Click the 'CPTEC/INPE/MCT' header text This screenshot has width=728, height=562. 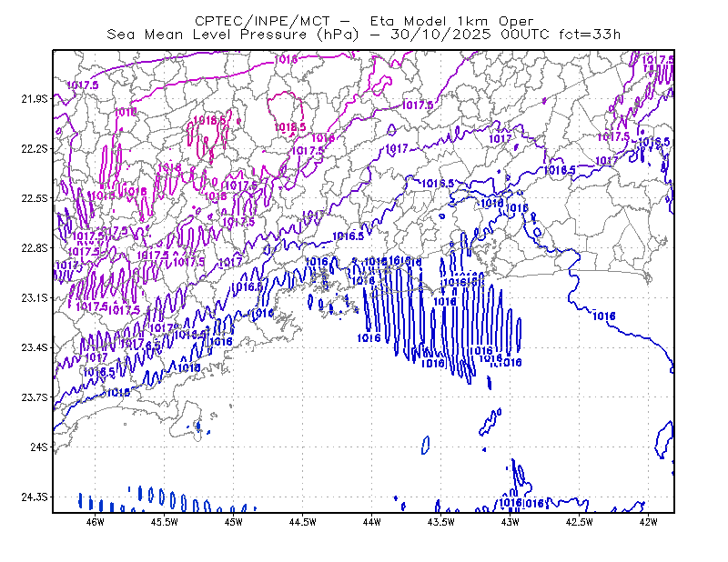(x=262, y=21)
